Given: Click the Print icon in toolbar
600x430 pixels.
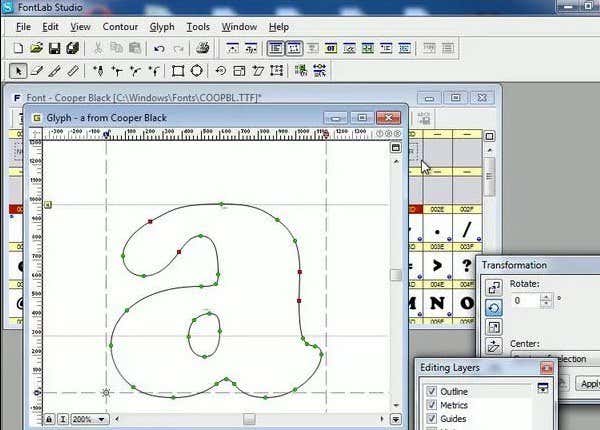Looking at the screenshot, I should (203, 48).
